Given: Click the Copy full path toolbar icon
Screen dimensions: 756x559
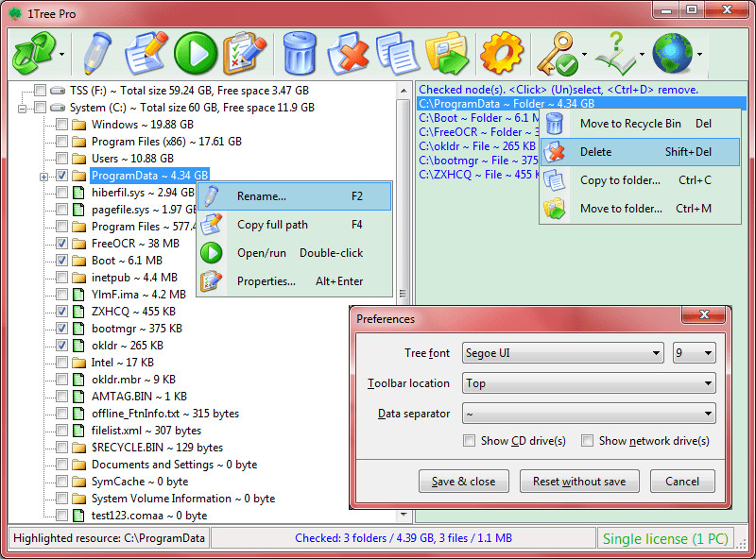Looking at the screenshot, I should tap(146, 53).
